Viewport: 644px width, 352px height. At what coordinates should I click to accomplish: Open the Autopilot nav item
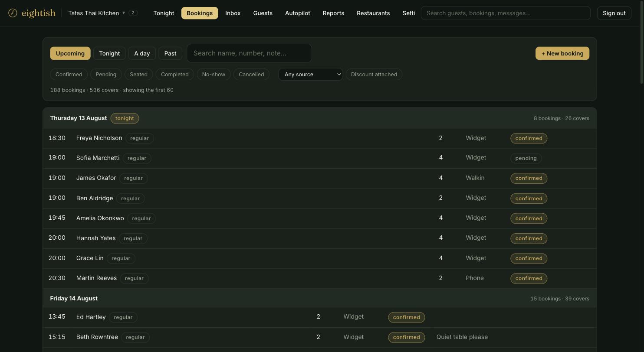[x=298, y=13]
